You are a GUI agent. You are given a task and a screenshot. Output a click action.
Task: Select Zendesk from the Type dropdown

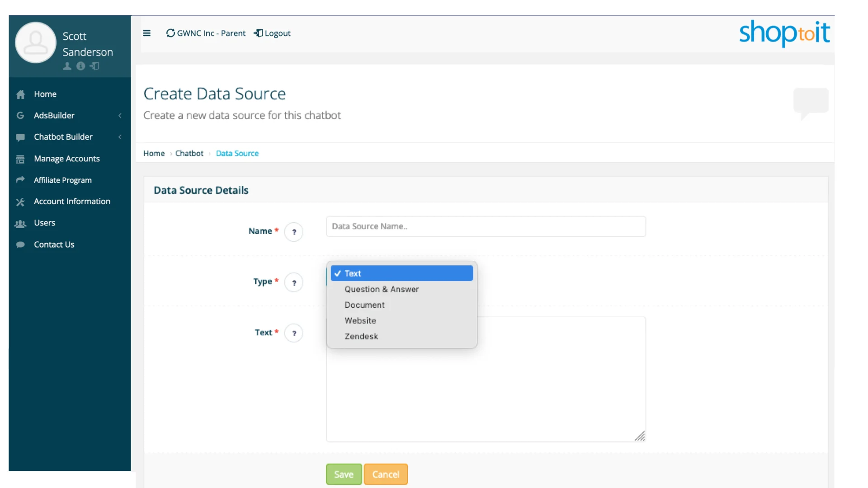[361, 336]
